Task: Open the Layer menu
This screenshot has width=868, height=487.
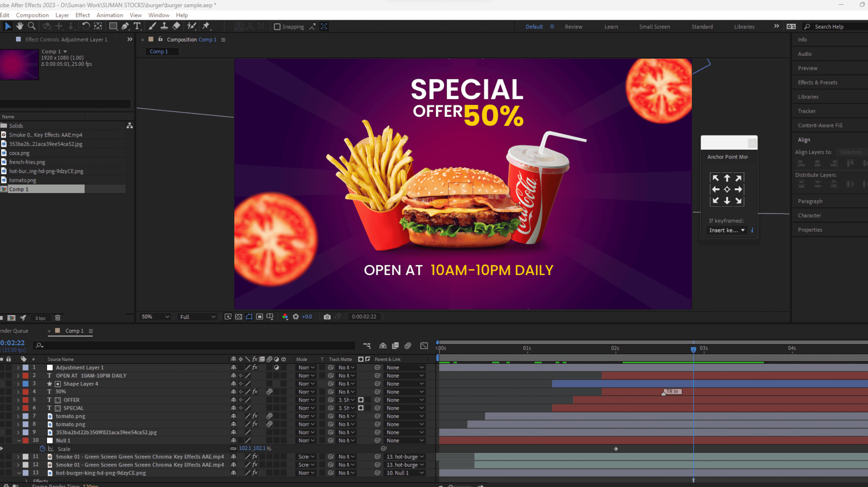Action: coord(62,15)
